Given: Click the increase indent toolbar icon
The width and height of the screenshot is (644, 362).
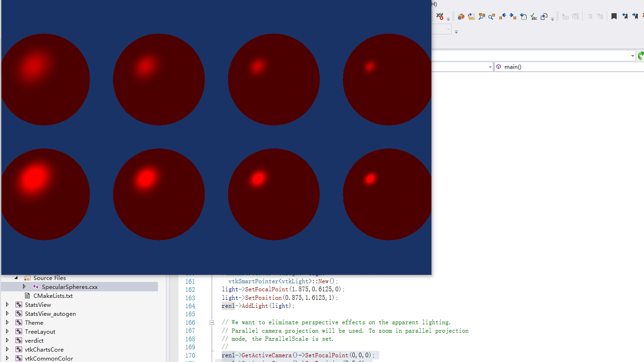Looking at the screenshot, I should pos(576,16).
